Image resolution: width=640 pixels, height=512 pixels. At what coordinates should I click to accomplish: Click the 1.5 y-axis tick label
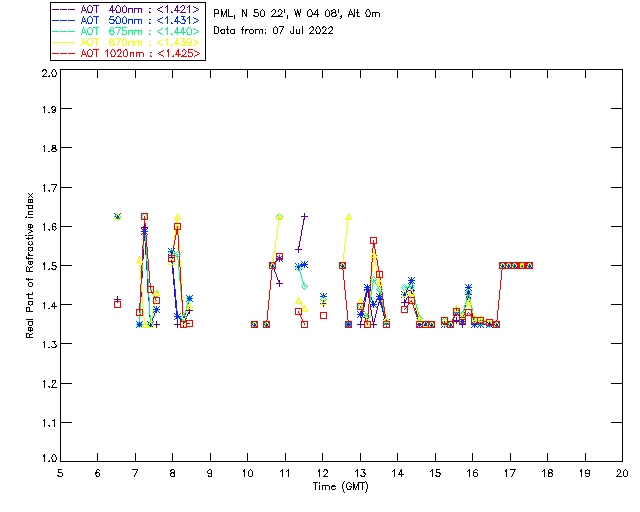(49, 266)
